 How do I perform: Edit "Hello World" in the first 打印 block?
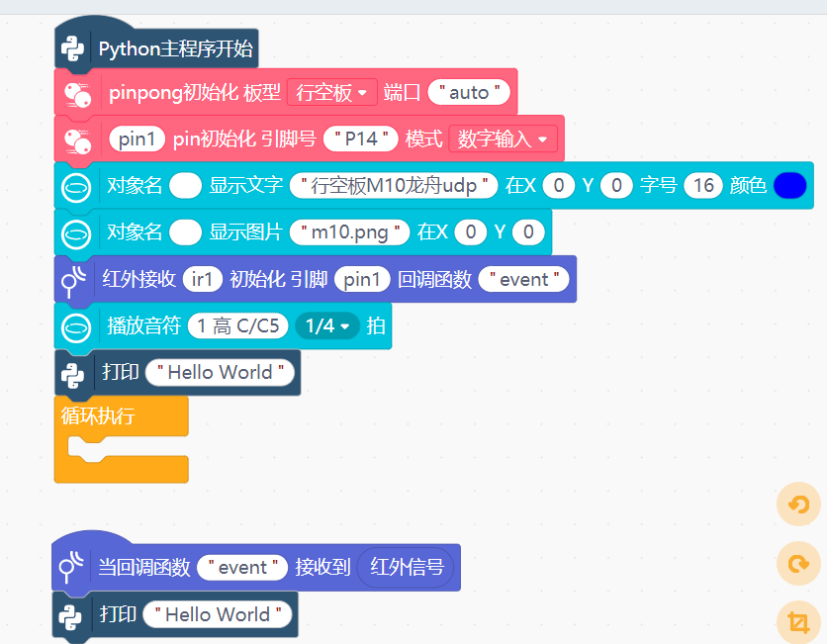click(220, 372)
